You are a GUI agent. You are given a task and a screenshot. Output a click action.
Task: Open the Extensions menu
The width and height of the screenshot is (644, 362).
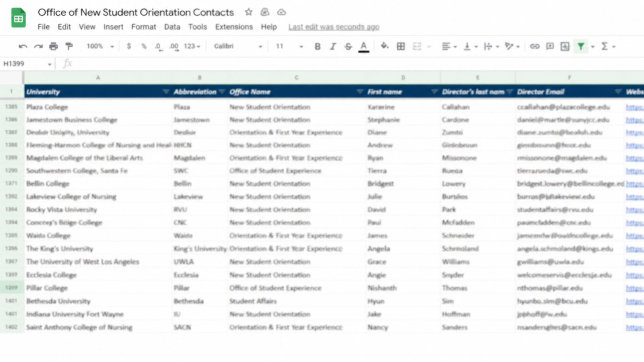(234, 27)
